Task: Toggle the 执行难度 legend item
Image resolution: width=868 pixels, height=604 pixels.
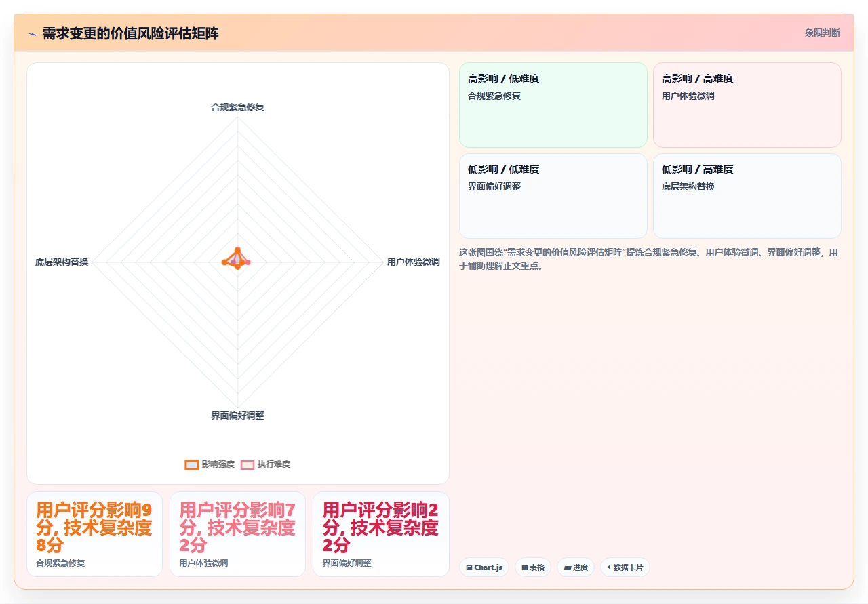Action: tap(265, 464)
